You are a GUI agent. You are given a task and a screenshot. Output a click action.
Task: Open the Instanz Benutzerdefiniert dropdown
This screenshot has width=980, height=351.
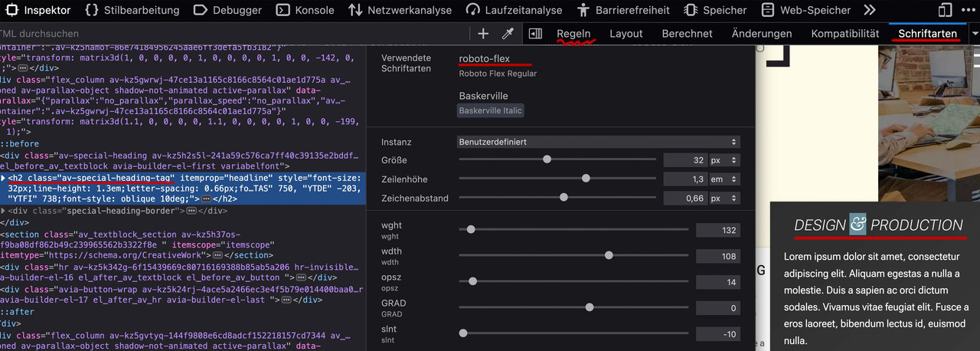click(x=599, y=142)
